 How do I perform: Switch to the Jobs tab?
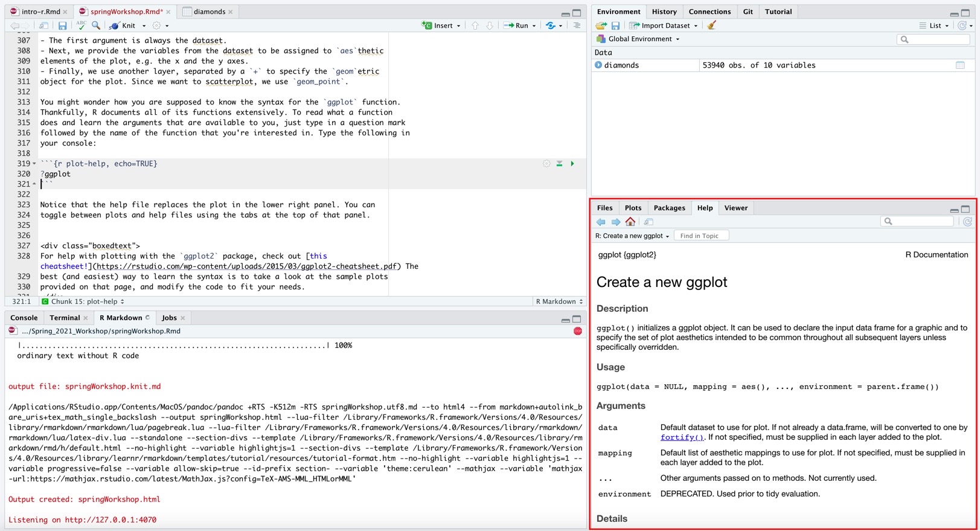[169, 318]
